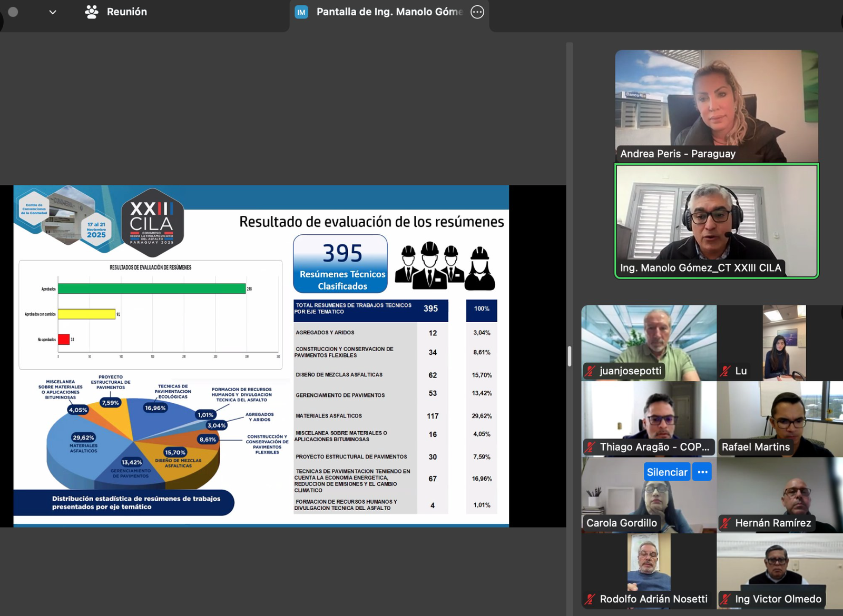Viewport: 843px width, 616px height.
Task: Click Thiago Aragão's muted microphone icon
Action: coord(591,447)
